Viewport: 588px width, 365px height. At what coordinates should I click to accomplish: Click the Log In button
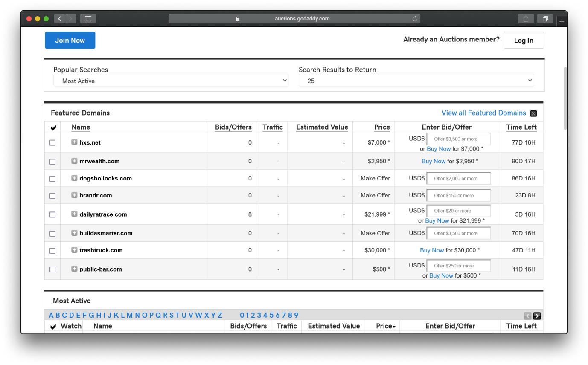[524, 40]
